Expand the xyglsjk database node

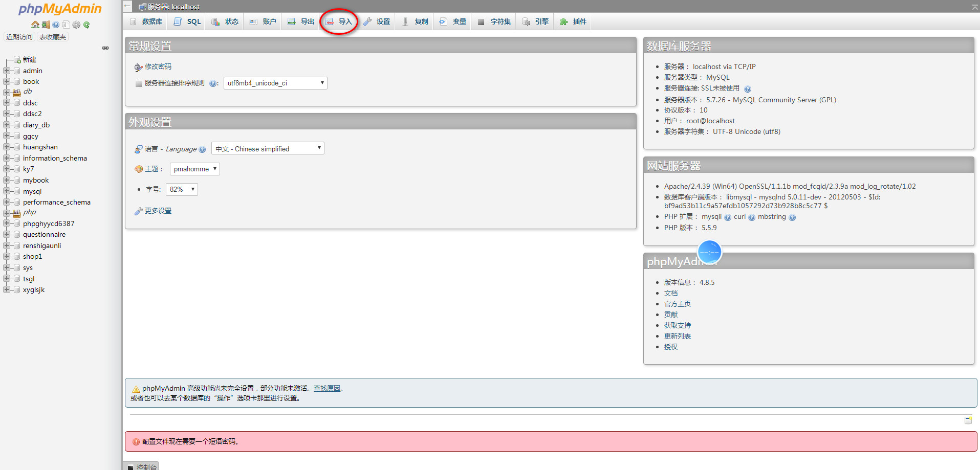[7, 289]
